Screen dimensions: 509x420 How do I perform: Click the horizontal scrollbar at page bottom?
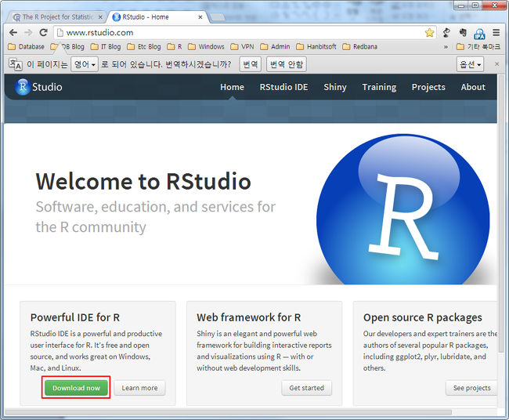pos(228,412)
